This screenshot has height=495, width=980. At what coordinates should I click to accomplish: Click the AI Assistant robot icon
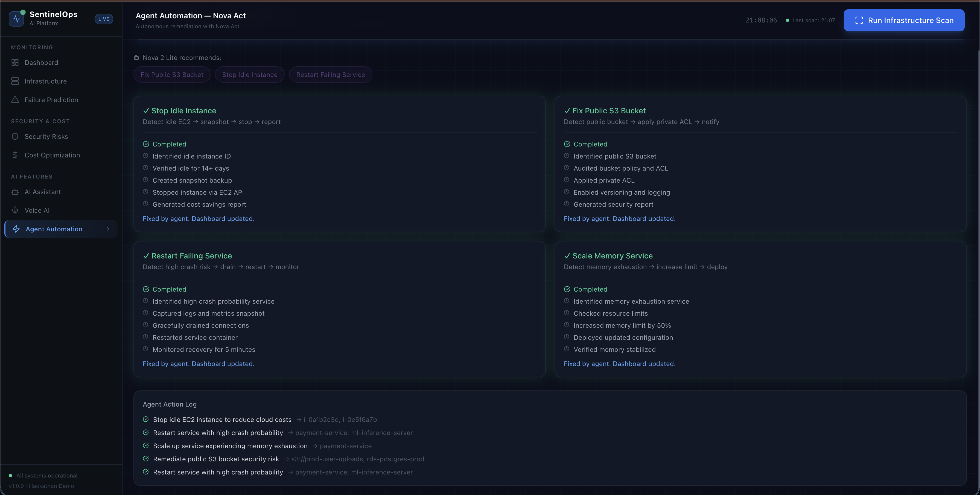coord(15,192)
